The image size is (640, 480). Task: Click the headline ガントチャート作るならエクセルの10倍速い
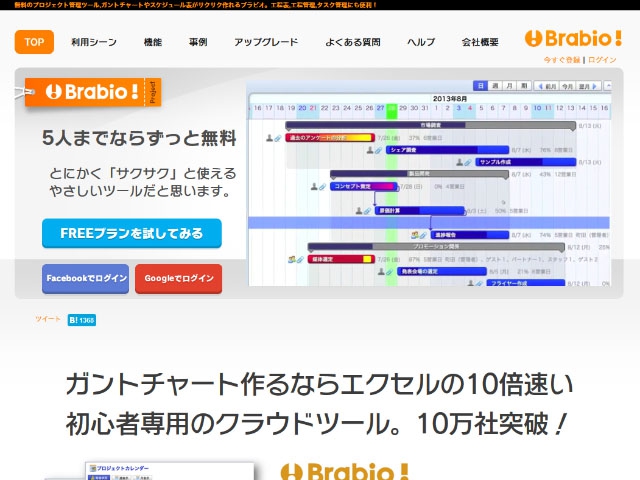point(320,384)
